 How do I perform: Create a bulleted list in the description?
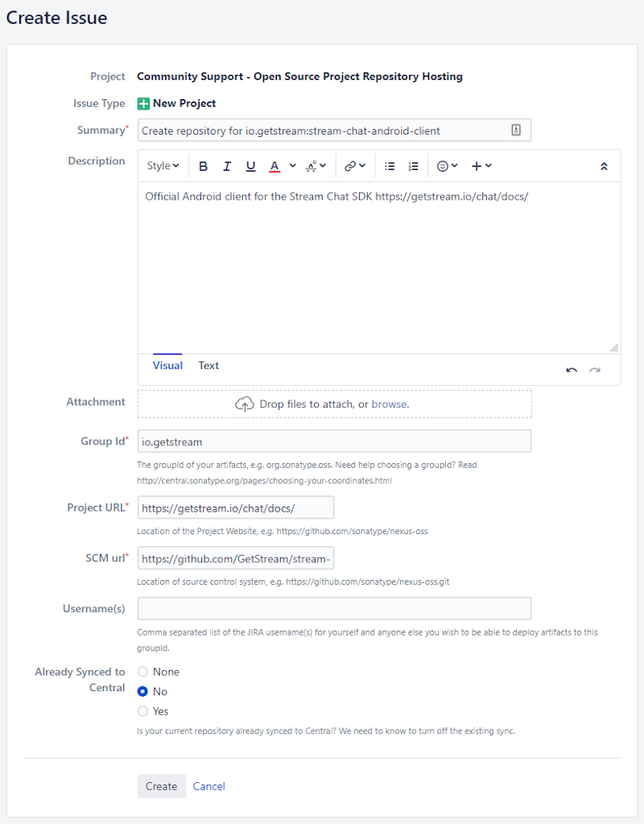(x=390, y=166)
